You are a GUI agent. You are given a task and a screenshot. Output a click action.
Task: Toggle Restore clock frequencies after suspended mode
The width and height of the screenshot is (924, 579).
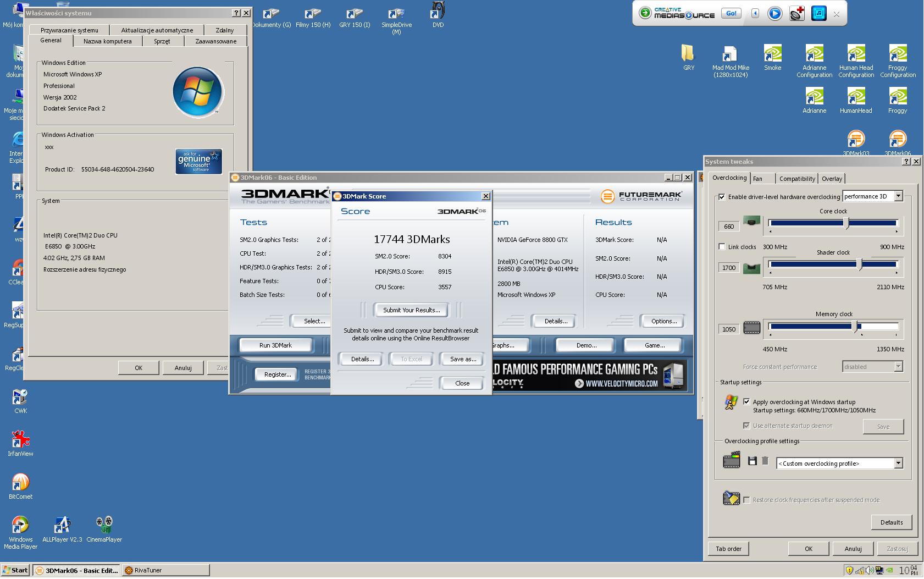pos(746,500)
